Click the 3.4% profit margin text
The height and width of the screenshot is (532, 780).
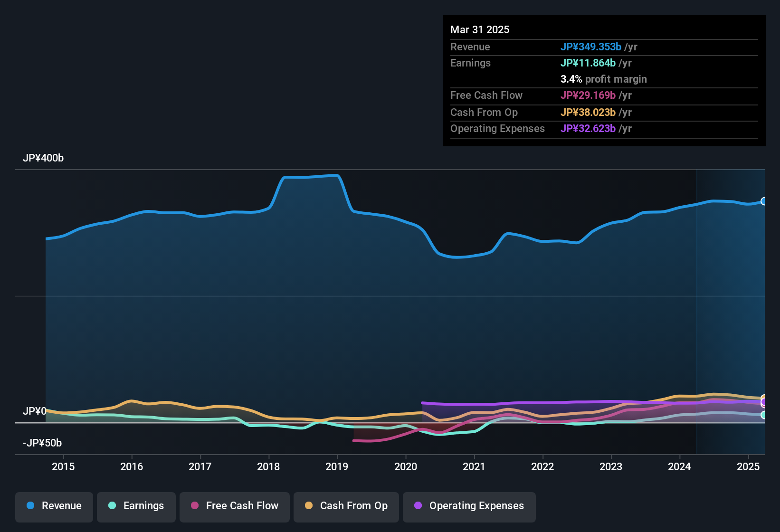click(604, 79)
